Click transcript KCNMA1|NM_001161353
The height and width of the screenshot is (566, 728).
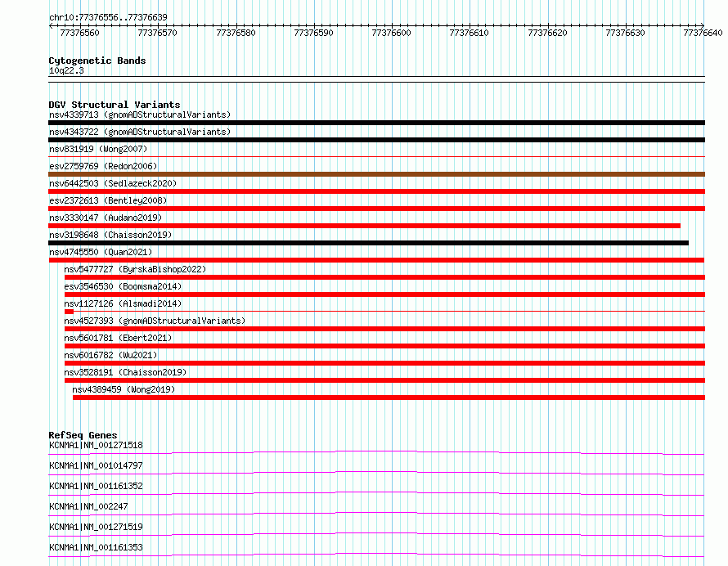click(x=96, y=547)
